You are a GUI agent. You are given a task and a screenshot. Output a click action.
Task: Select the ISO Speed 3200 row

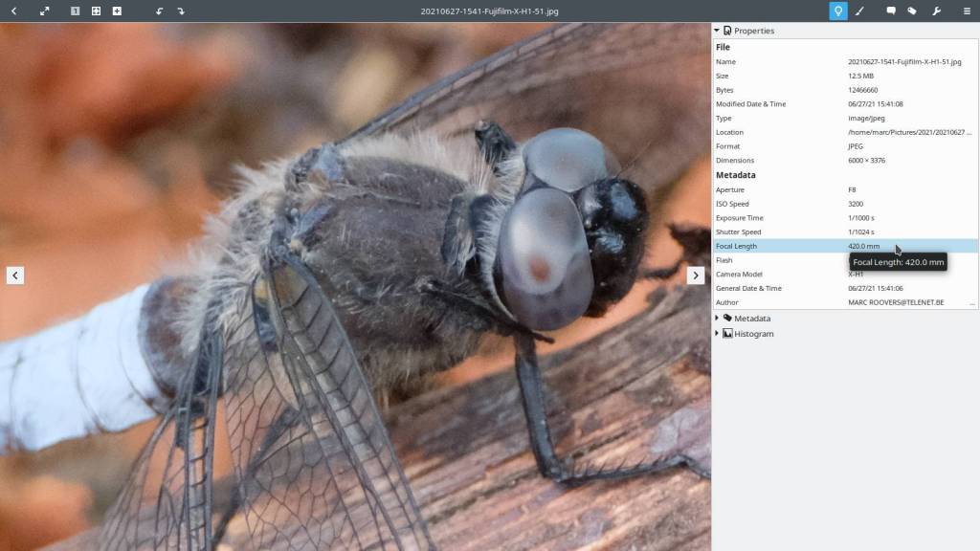pyautogui.click(x=846, y=204)
